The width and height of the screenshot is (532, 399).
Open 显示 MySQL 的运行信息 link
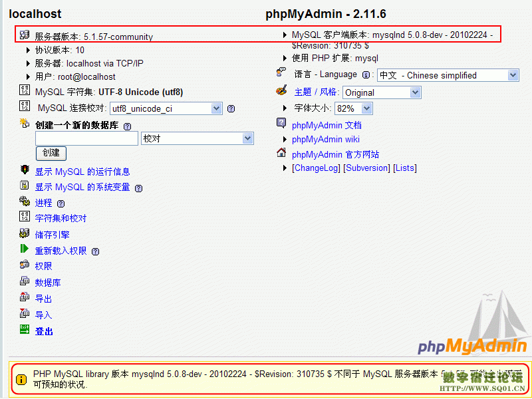[82, 172]
